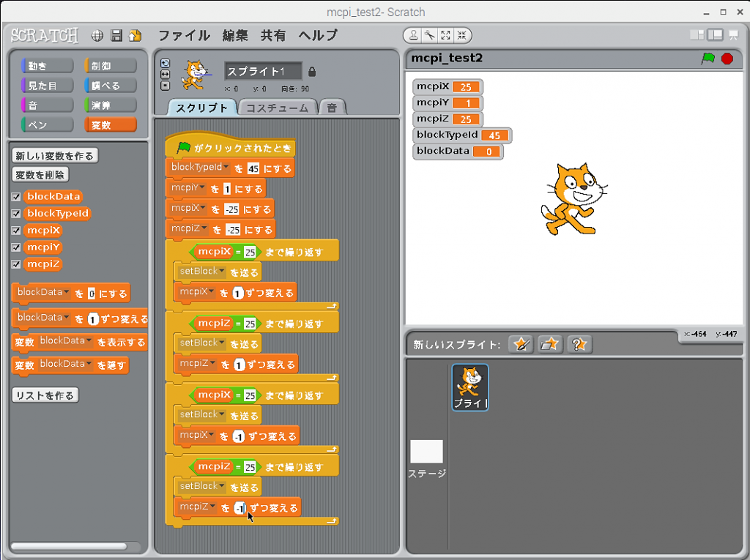Viewport: 750px width, 560px height.
Task: Click the green flag to start scripts
Action: point(708,59)
